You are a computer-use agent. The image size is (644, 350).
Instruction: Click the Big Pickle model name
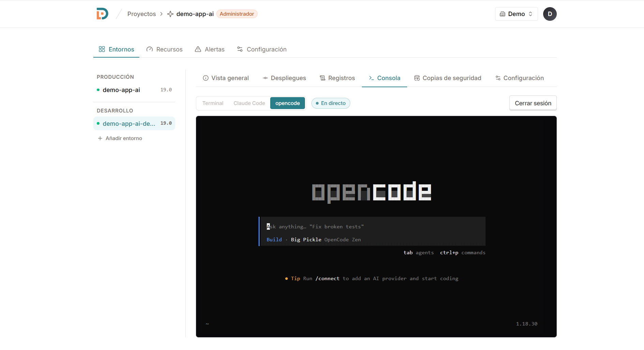tap(306, 240)
